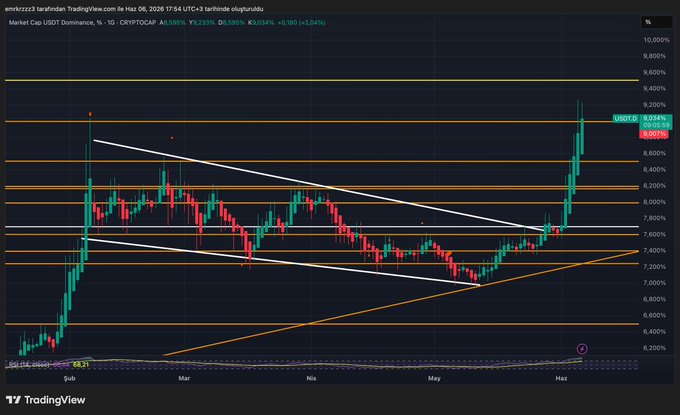The image size is (680, 415).
Task: Click the emrkrzzz3 snapshot header caption
Action: pyautogui.click(x=134, y=9)
